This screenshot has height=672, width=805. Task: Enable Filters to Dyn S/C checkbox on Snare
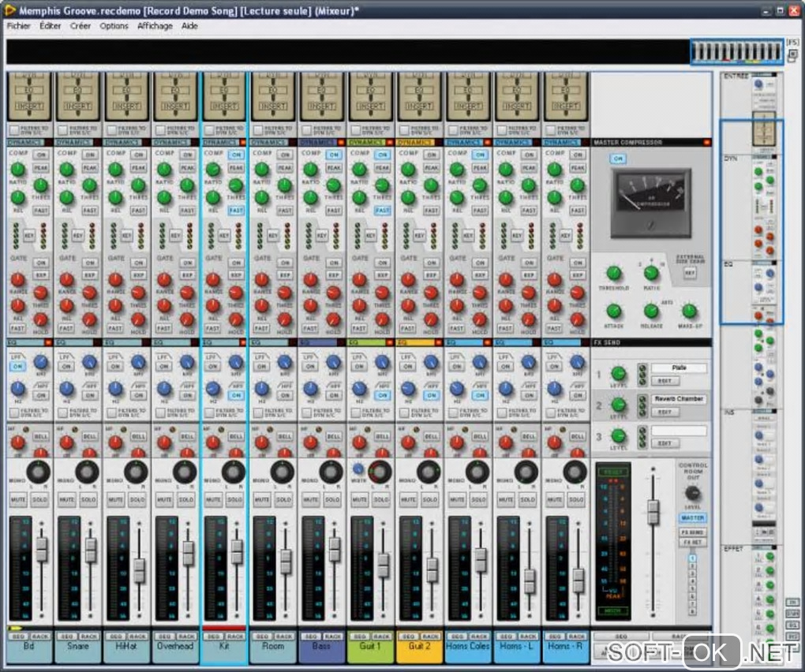coord(62,129)
